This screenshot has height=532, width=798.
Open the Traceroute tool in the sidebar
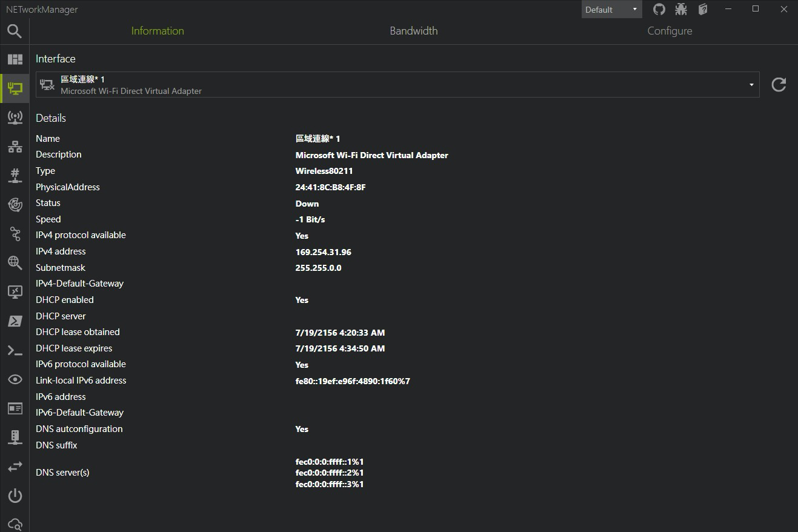tap(15, 233)
